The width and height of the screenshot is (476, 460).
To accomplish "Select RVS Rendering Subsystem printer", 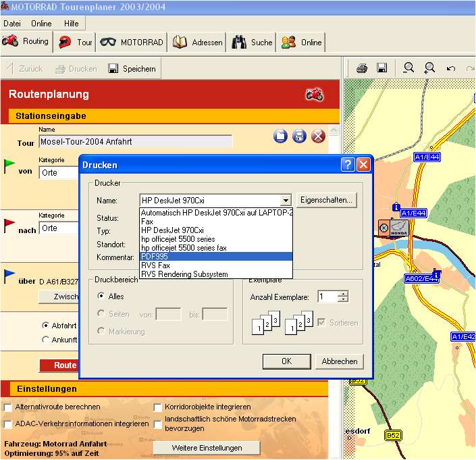I will 216,274.
